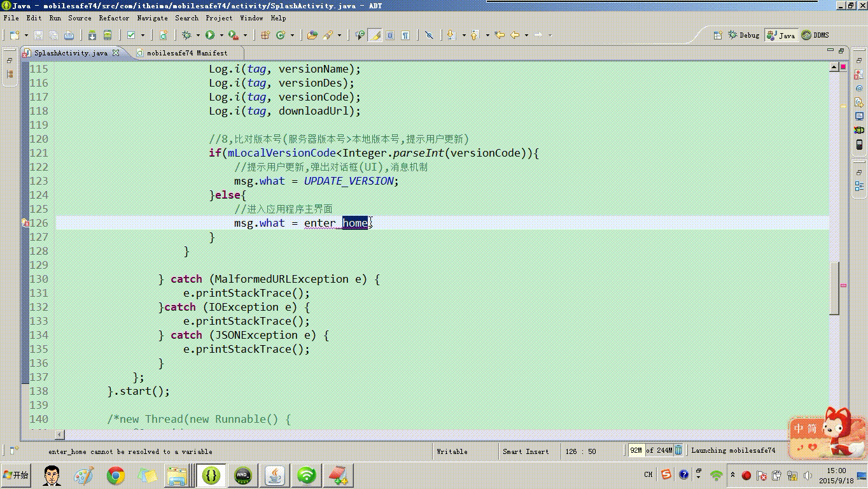
Task: Run garbage collector via trash can icon
Action: (678, 451)
